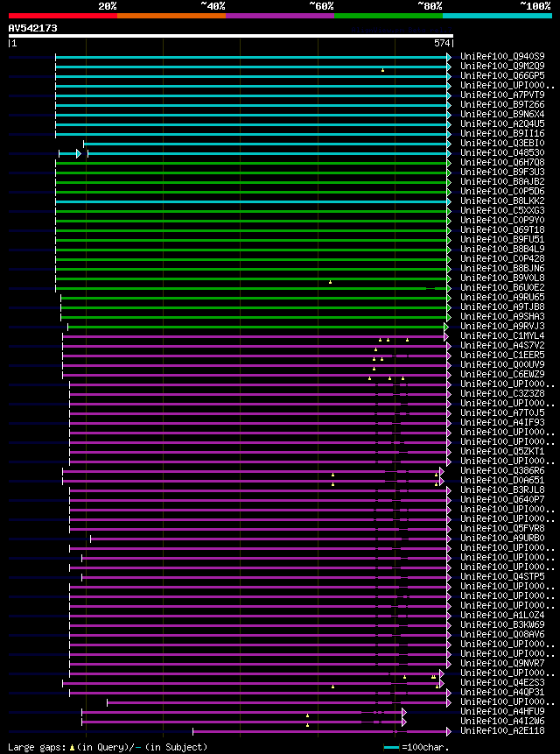Click the red 20% identity legend segment
Screen dimensions: 560x754
[63, 16]
